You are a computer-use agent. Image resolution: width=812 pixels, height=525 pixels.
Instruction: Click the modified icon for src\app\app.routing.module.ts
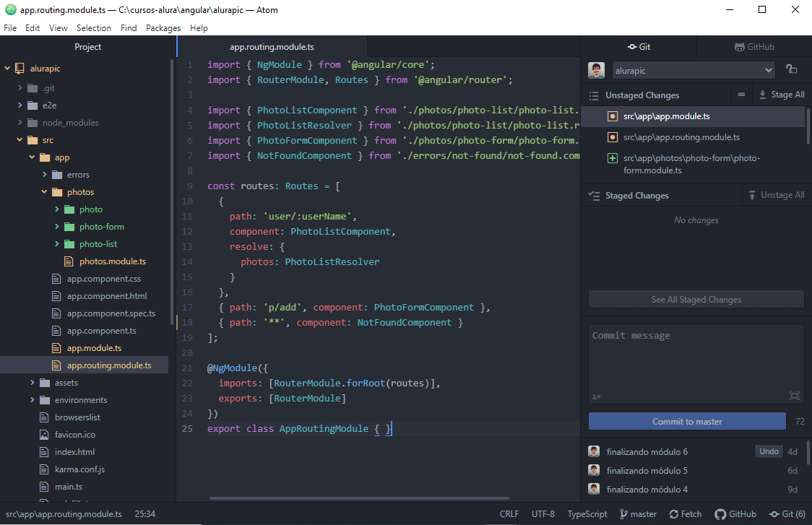point(612,137)
